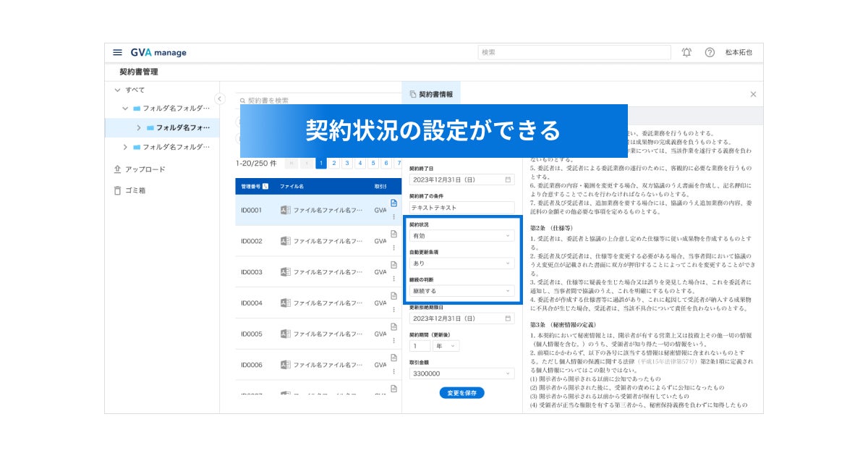Click the document icon in row ID0002
Screen dimensions: 868x456
click(393, 235)
